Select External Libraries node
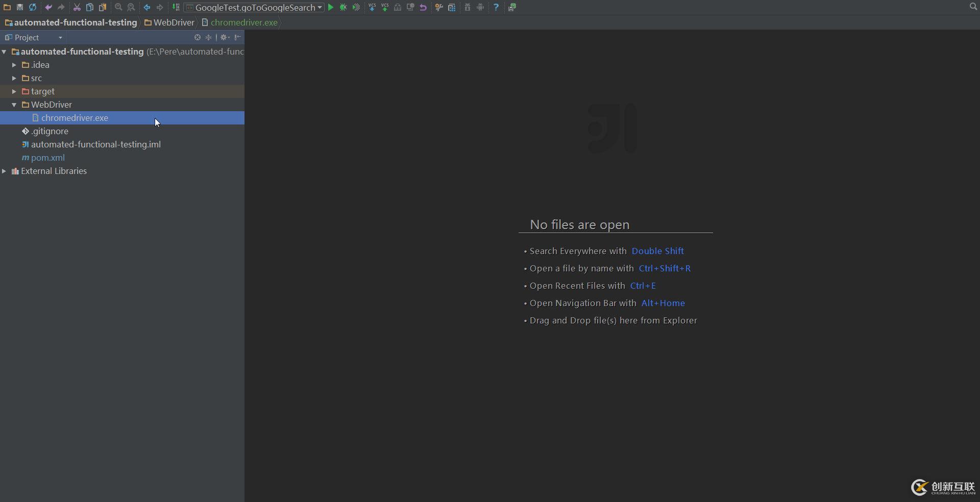The height and width of the screenshot is (502, 980). point(49,171)
